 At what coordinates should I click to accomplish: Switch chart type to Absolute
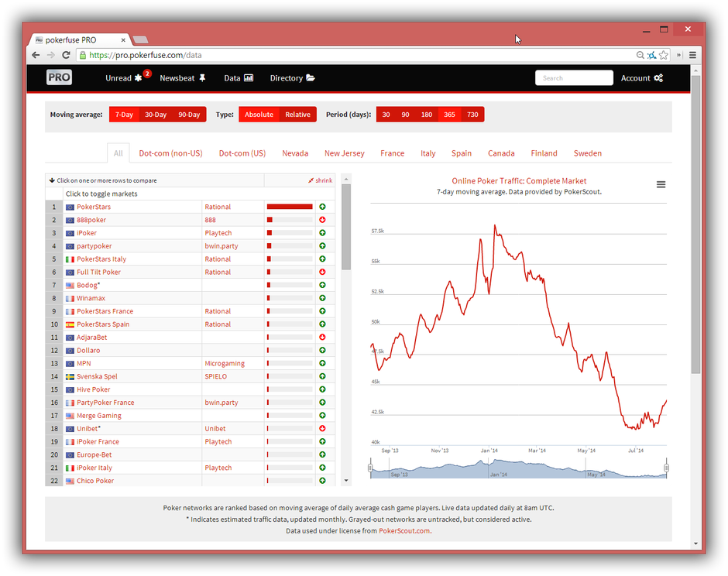[259, 115]
